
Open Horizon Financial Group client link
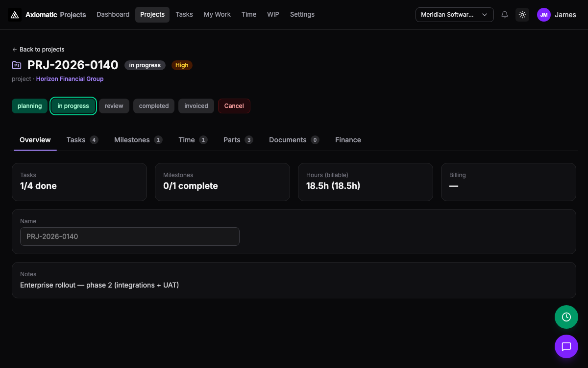click(x=70, y=79)
